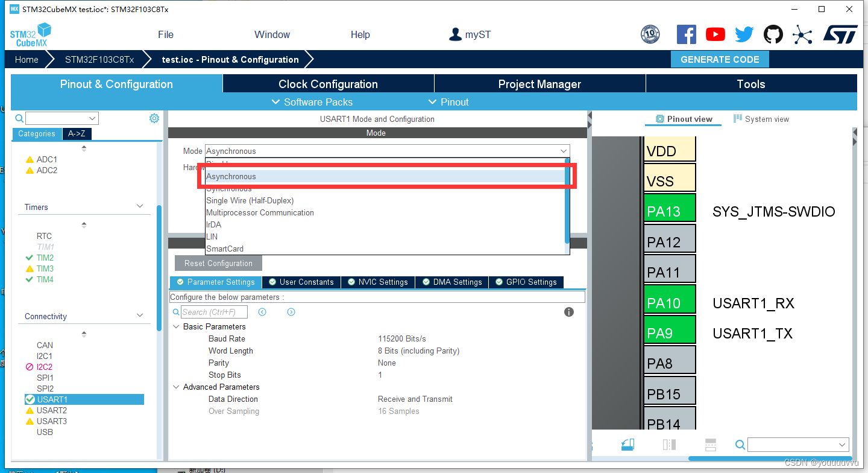Select Asynchronous mode option
Image resolution: width=868 pixels, height=473 pixels.
point(385,176)
